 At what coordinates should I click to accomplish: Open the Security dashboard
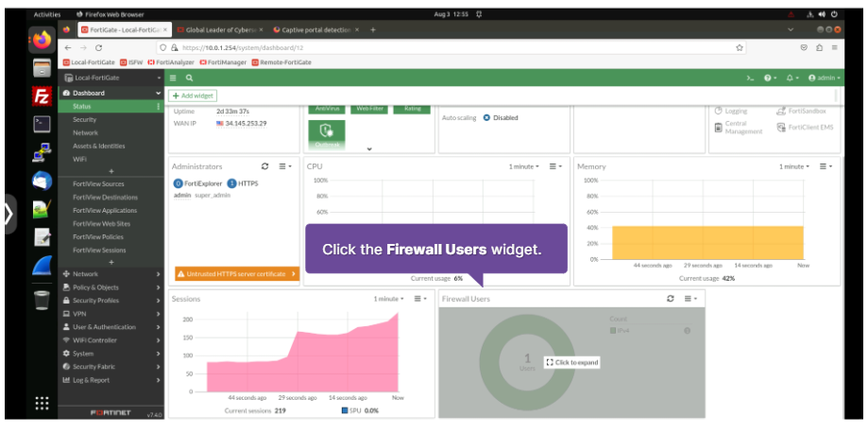click(x=84, y=120)
